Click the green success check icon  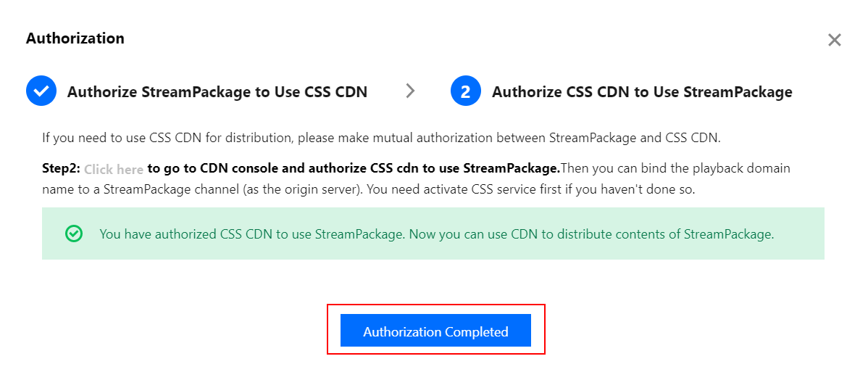[74, 233]
